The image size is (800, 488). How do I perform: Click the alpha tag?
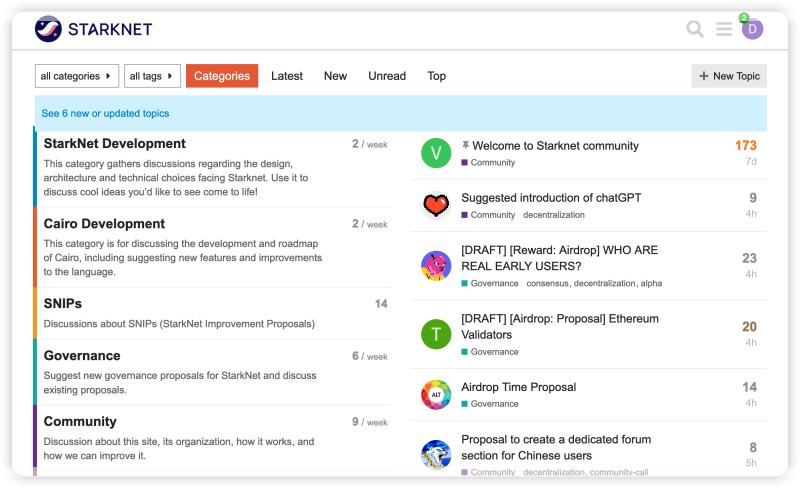[651, 283]
